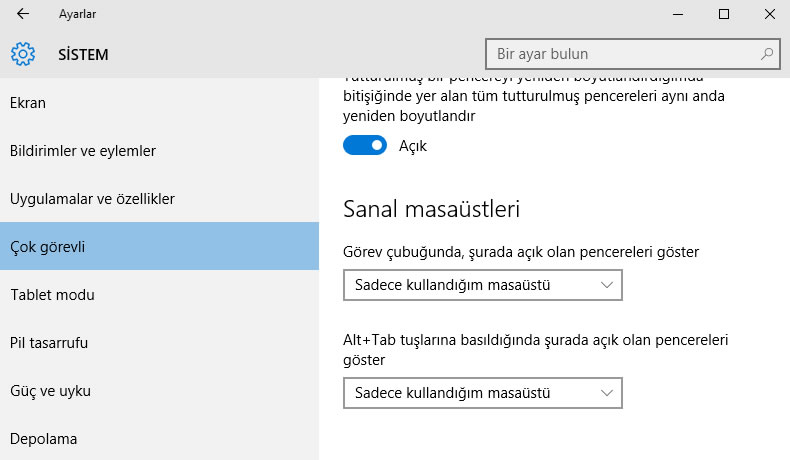Screen dimensions: 790x460
Task: Go back using the arrow icon
Action: 23,14
